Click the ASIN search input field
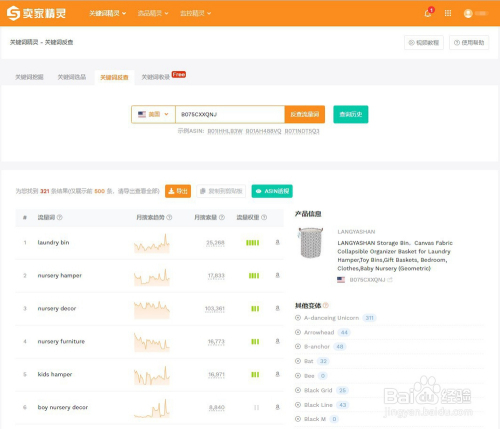Screen dimensions: 500x429 [230, 114]
